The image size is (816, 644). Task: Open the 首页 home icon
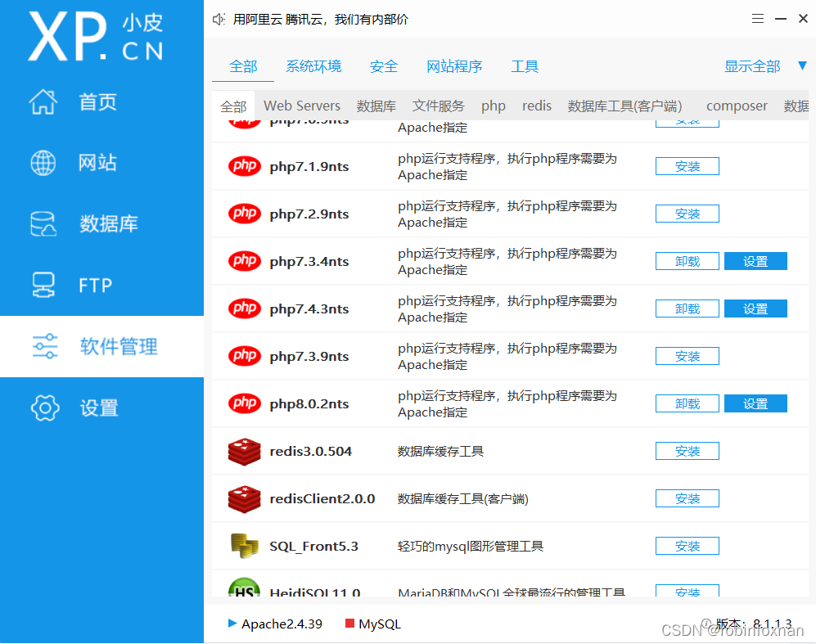point(43,101)
